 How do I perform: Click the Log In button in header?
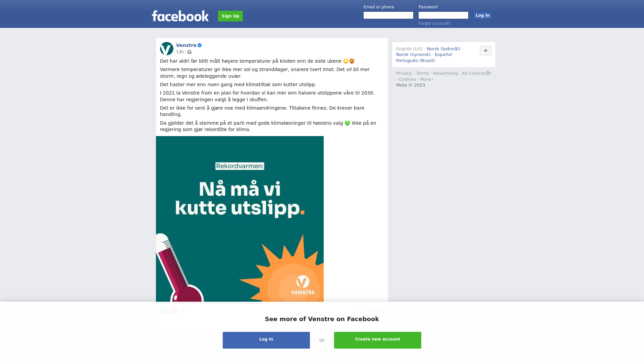[x=482, y=15]
